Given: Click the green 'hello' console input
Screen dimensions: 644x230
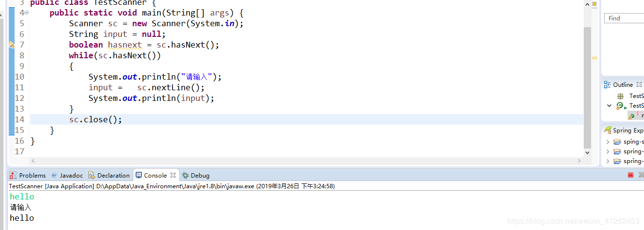Looking at the screenshot, I should click(x=22, y=197).
